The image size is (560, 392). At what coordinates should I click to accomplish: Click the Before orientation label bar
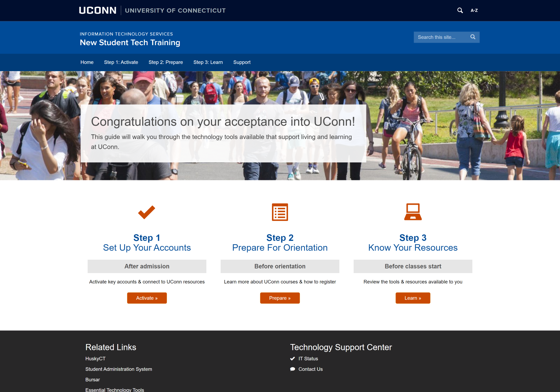coord(280,266)
